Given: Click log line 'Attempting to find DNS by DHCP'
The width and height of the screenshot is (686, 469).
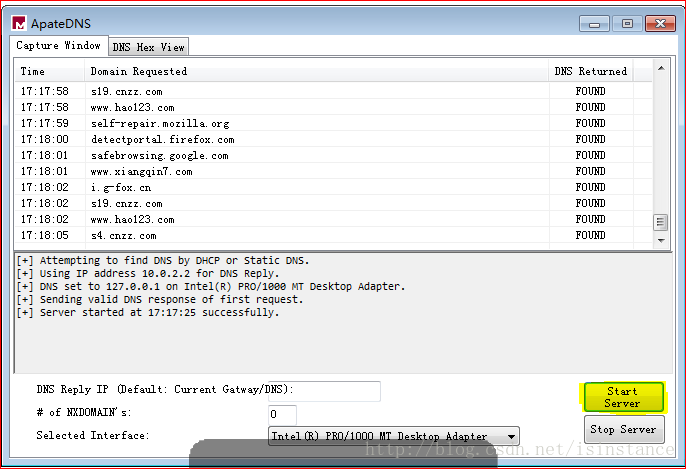Looking at the screenshot, I should click(x=163, y=260).
